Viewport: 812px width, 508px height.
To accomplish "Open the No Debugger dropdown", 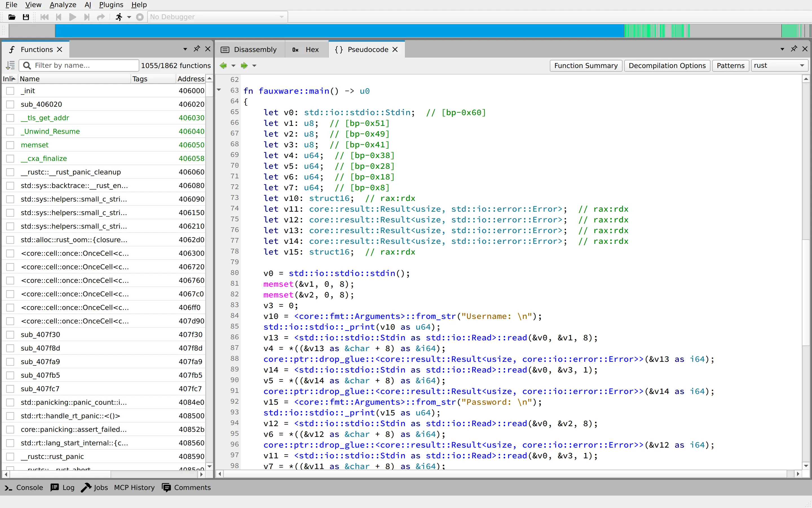I will point(217,17).
